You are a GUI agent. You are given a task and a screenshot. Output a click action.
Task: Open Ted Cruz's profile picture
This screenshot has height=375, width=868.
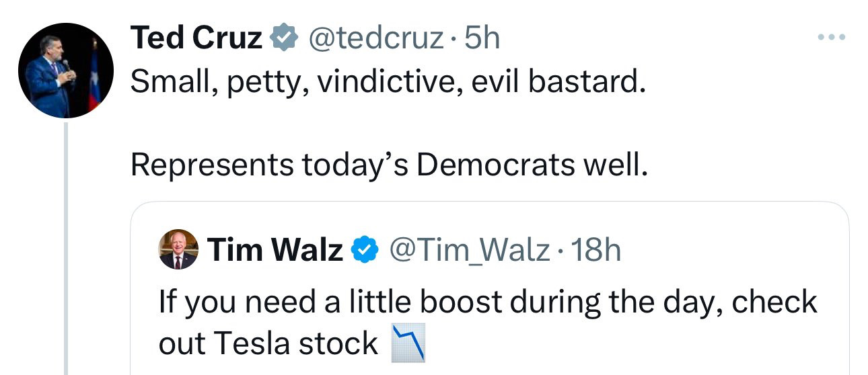[x=65, y=71]
